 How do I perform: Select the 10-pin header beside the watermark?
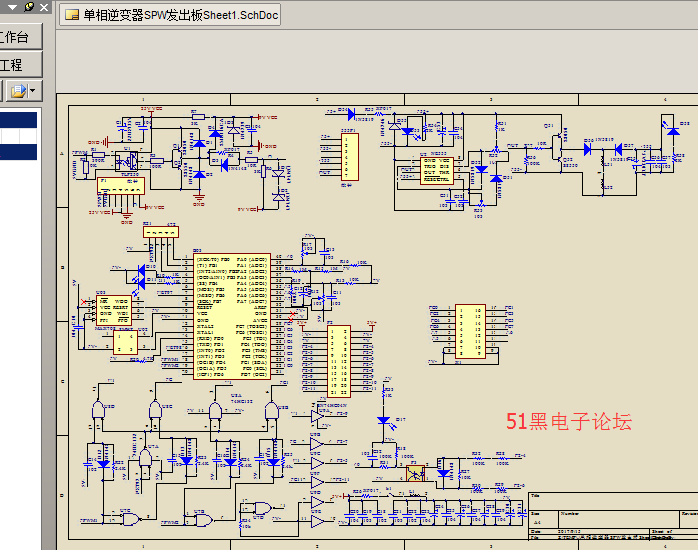(x=469, y=332)
